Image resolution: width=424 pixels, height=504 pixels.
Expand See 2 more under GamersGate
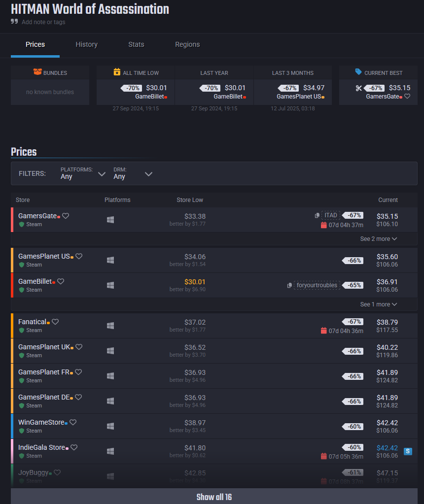(378, 239)
